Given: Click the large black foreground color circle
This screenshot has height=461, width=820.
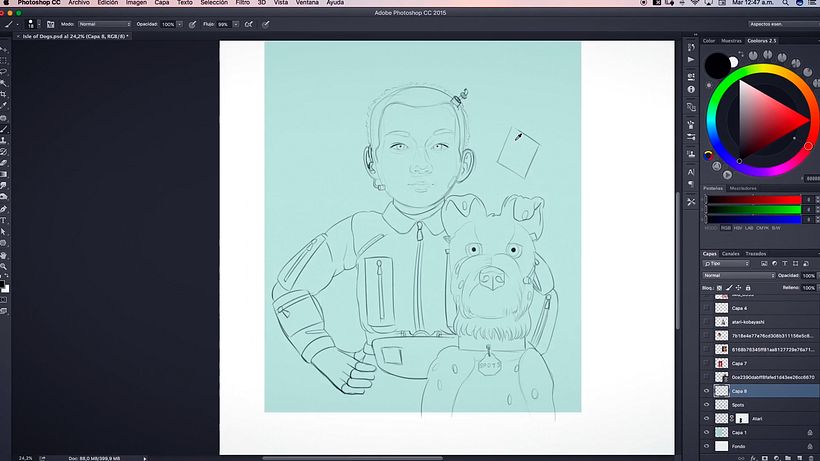Looking at the screenshot, I should tap(717, 65).
